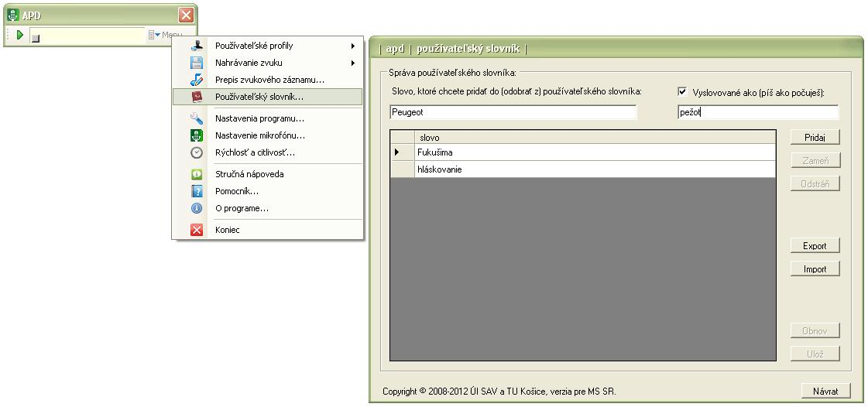Click the Export button
This screenshot has width=868, height=407.
click(x=815, y=246)
